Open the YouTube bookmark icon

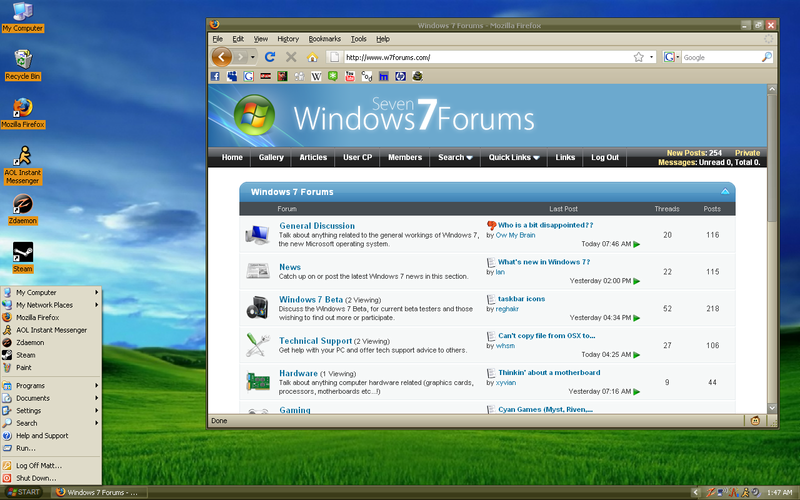click(350, 77)
